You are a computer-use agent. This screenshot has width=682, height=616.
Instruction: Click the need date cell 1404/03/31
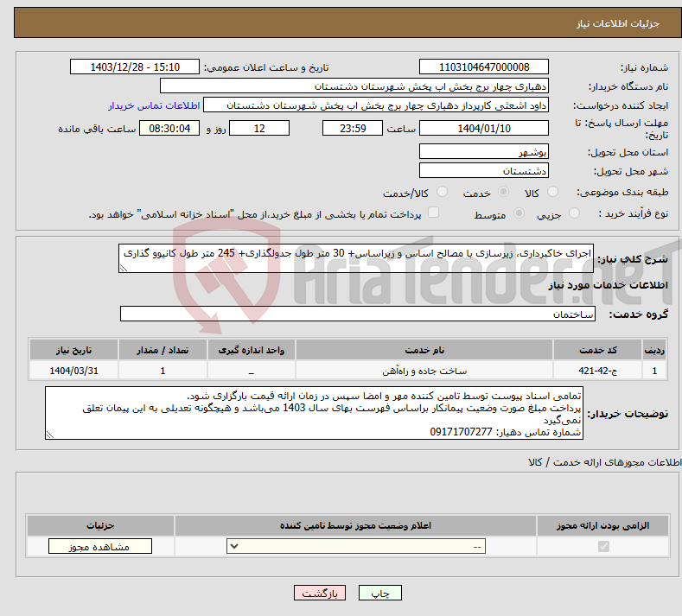(73, 371)
